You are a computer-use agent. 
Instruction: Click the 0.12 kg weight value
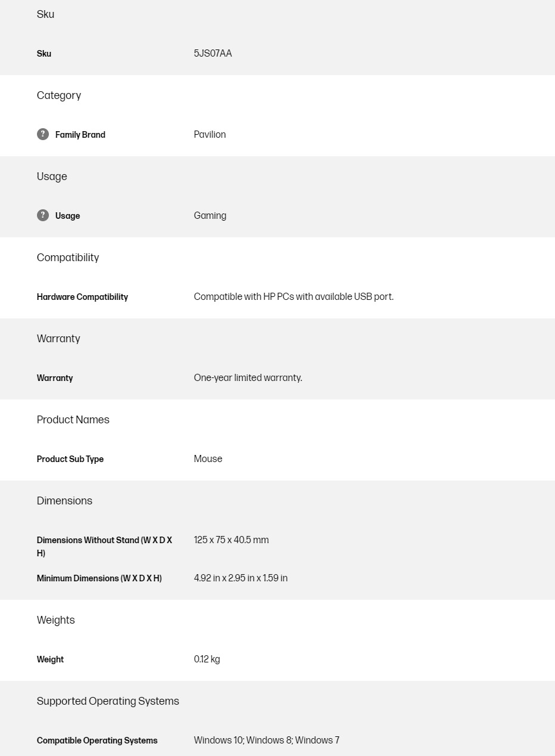tap(207, 659)
